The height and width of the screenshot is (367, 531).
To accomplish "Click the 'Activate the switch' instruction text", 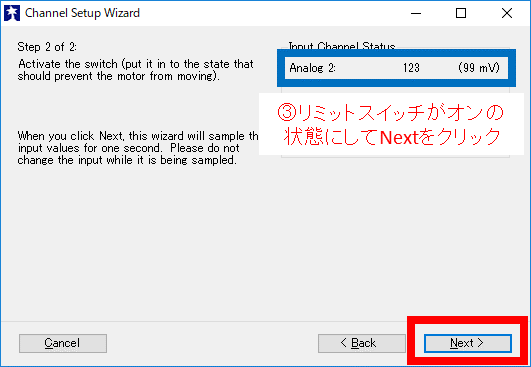I will tap(135, 70).
